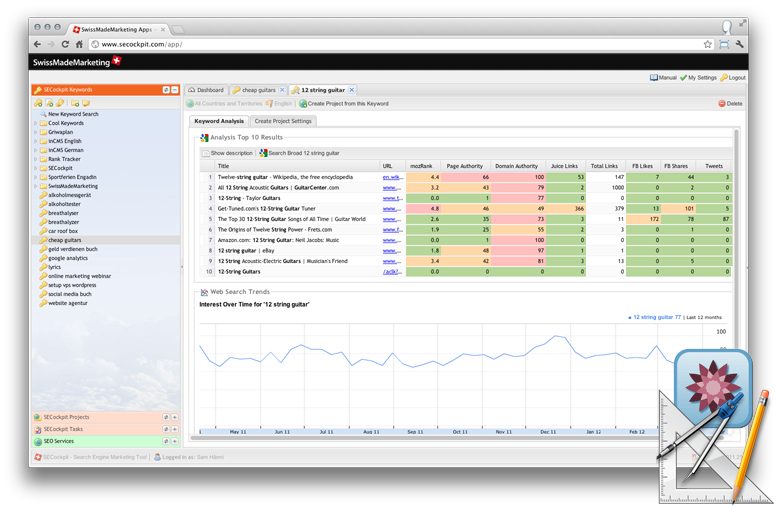The image size is (777, 507).
Task: Refresh the SEO Services panel
Action: pyautogui.click(x=166, y=441)
